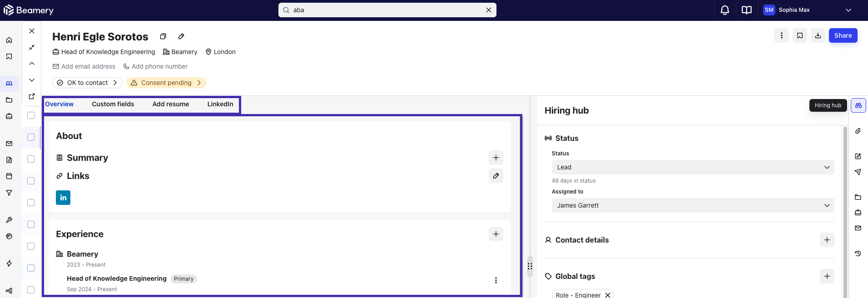The height and width of the screenshot is (298, 868).
Task: Edit Links section with pencil icon
Action: (x=496, y=176)
